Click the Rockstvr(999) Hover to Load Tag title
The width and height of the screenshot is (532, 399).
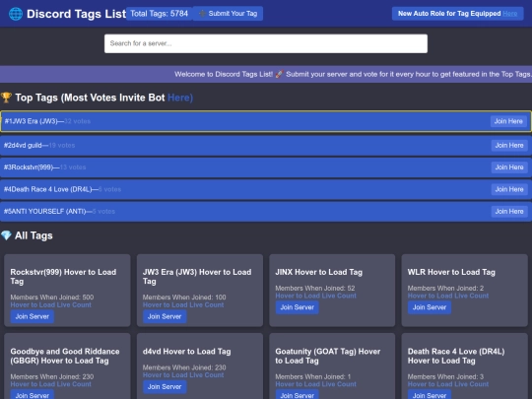pyautogui.click(x=63, y=277)
